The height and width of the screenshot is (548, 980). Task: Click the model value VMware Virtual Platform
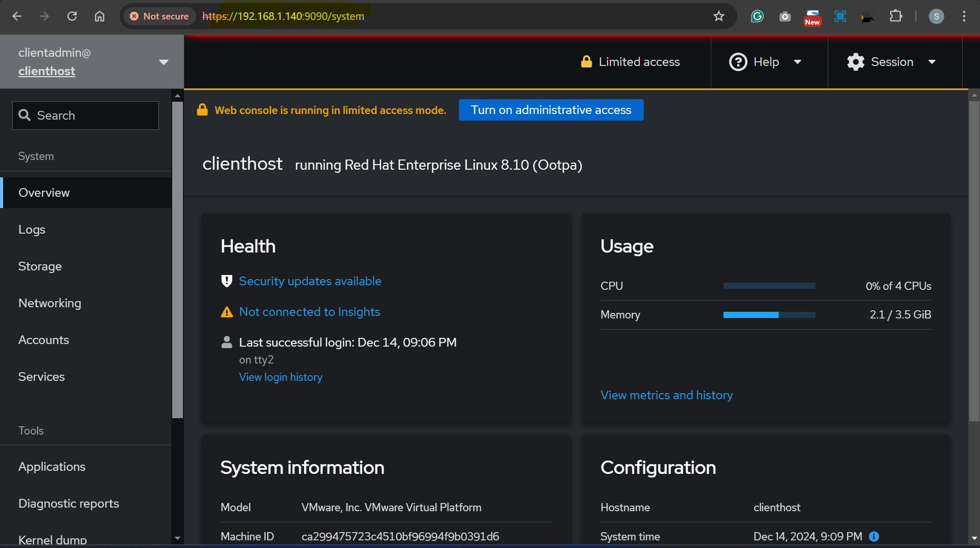tap(391, 507)
